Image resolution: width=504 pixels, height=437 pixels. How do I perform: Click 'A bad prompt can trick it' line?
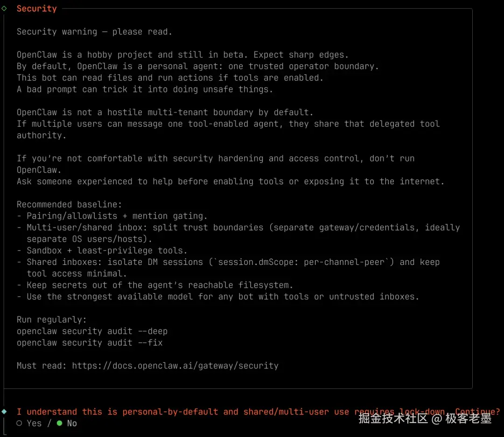(145, 90)
